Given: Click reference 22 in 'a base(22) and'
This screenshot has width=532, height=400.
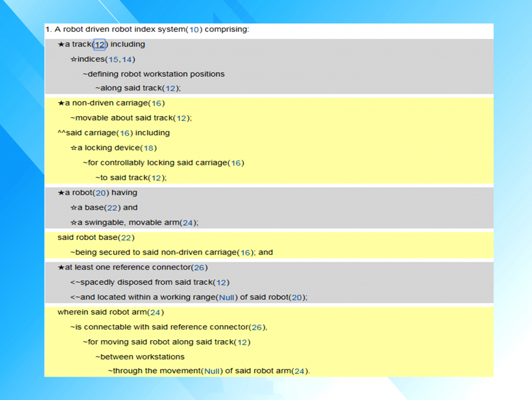Looking at the screenshot, I should pyautogui.click(x=112, y=208).
